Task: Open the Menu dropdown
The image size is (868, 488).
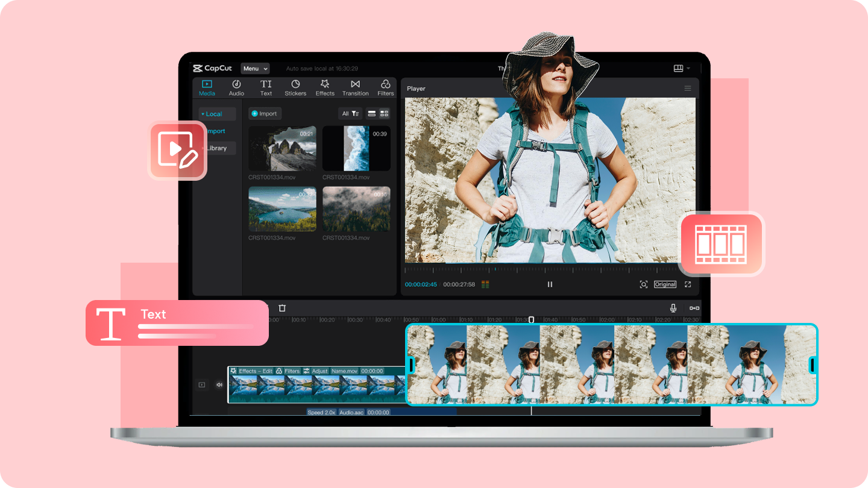Action: [x=254, y=68]
